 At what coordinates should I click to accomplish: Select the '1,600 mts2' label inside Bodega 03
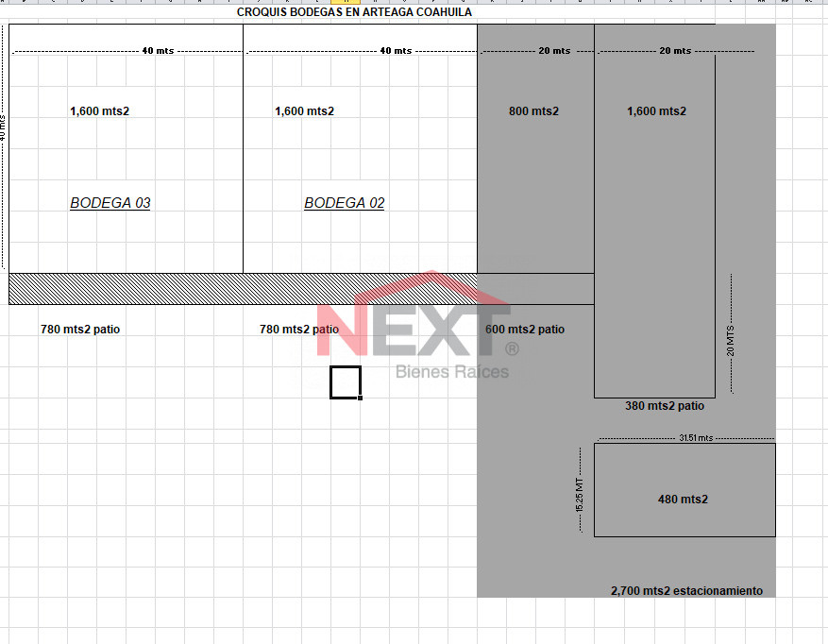99,111
